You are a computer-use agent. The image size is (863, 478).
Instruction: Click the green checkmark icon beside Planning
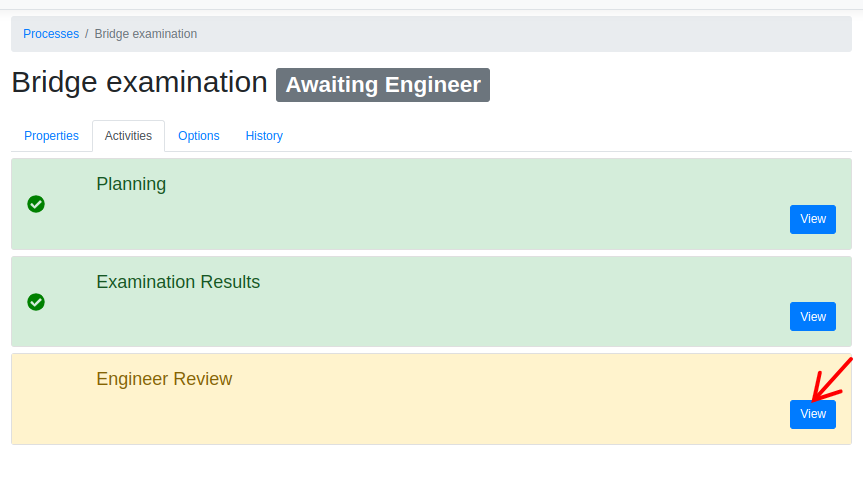tap(36, 204)
